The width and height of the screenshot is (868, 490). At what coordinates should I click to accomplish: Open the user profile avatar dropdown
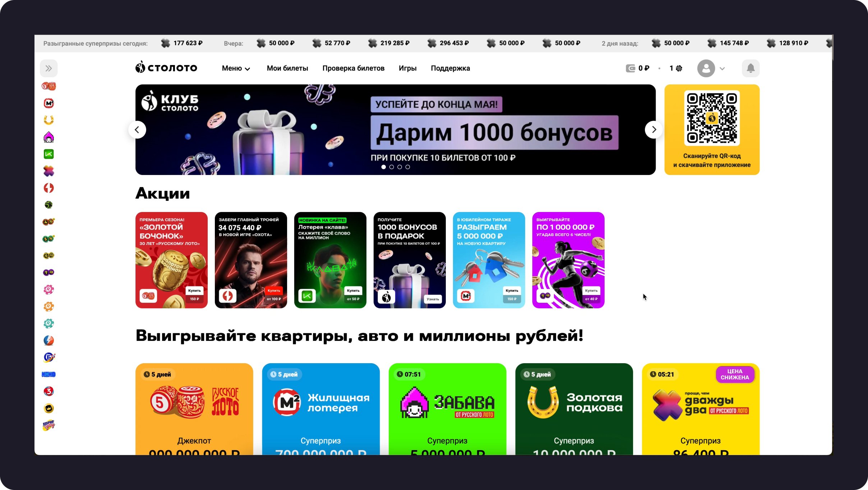[711, 68]
